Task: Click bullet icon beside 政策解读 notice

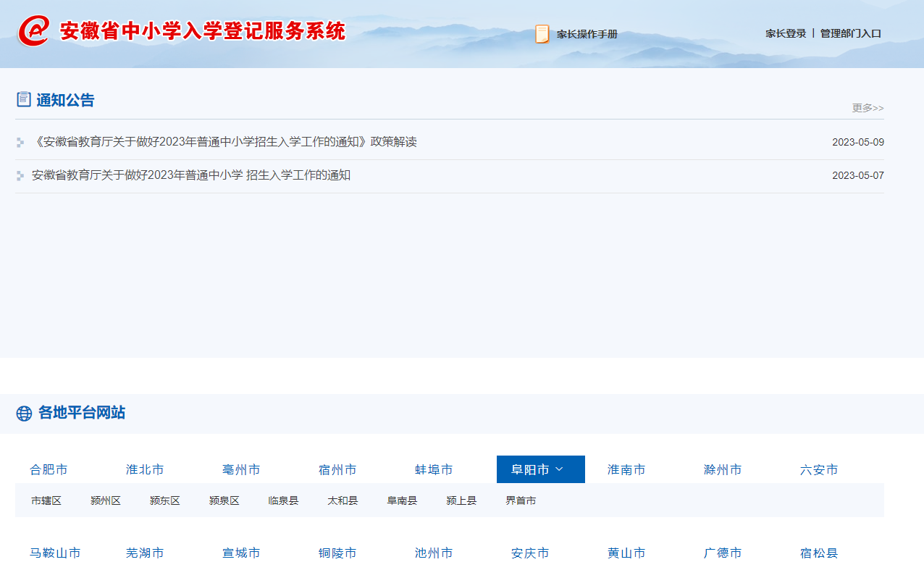Action: pyautogui.click(x=20, y=143)
